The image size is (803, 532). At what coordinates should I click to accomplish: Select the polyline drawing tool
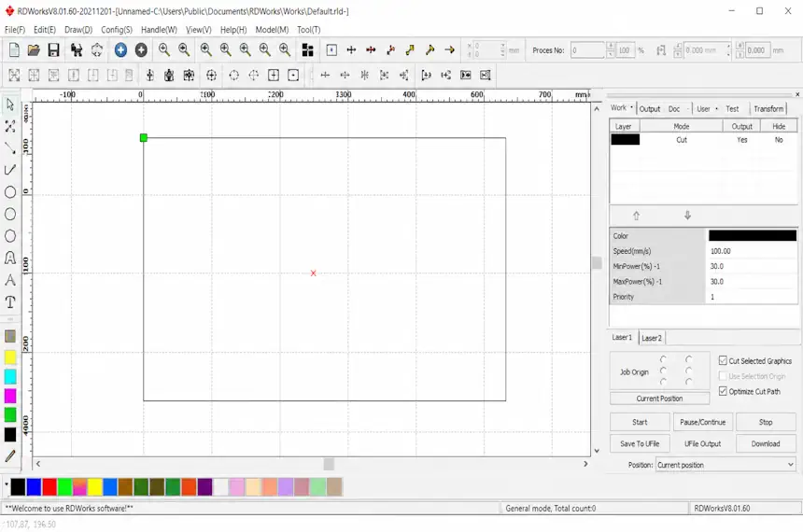coord(10,170)
